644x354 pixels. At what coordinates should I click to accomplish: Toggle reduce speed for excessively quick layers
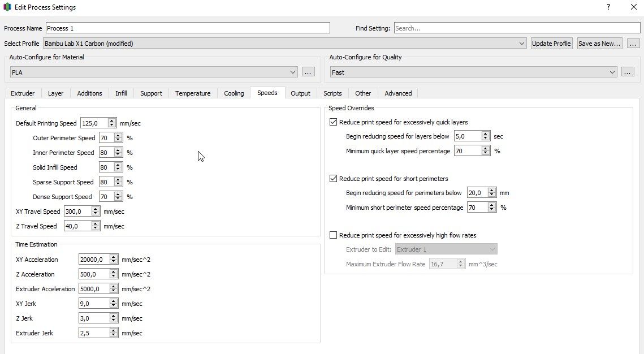click(x=334, y=122)
